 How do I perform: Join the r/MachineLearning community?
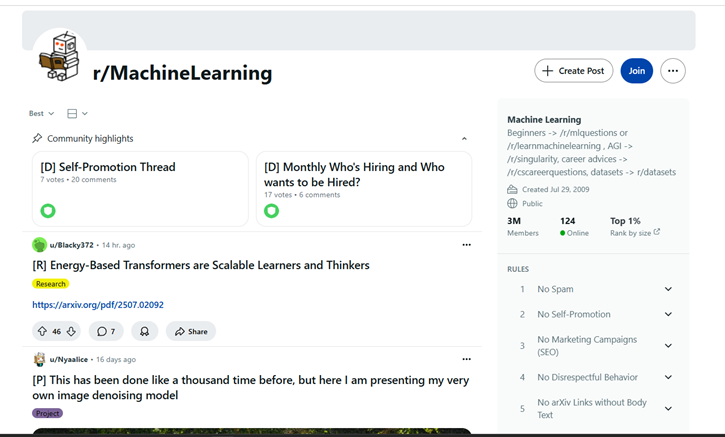coord(636,71)
